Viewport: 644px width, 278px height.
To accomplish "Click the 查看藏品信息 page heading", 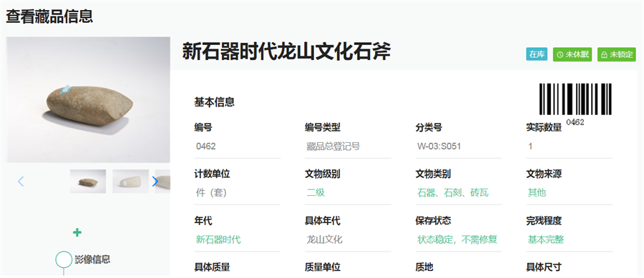I will [49, 16].
